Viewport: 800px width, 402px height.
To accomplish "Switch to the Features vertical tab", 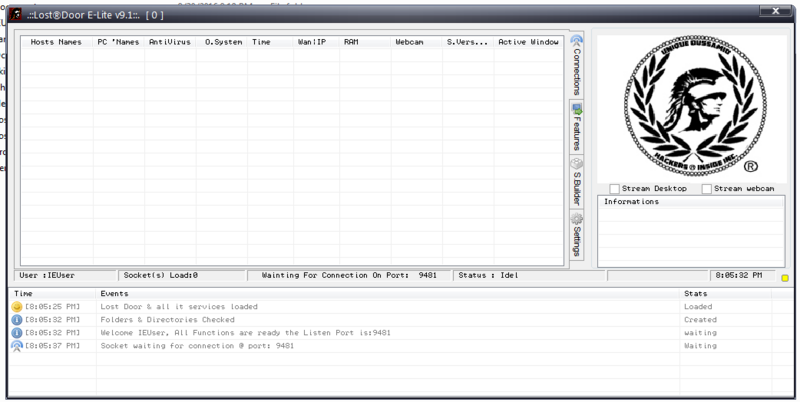I will [577, 127].
